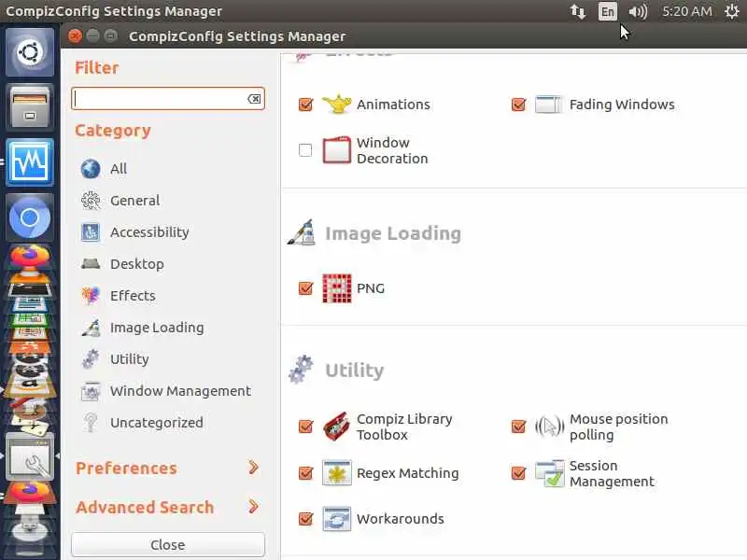Click the Filter search input field

(x=159, y=99)
